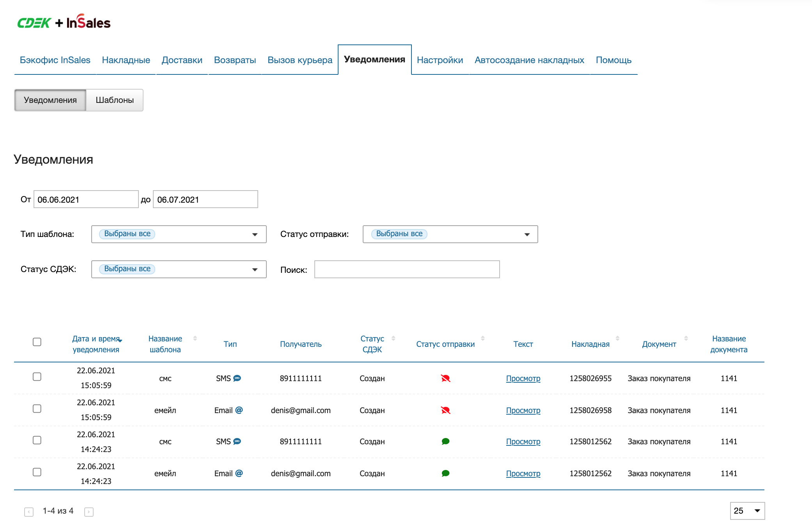Click the next page arrow in pagination

click(x=89, y=512)
